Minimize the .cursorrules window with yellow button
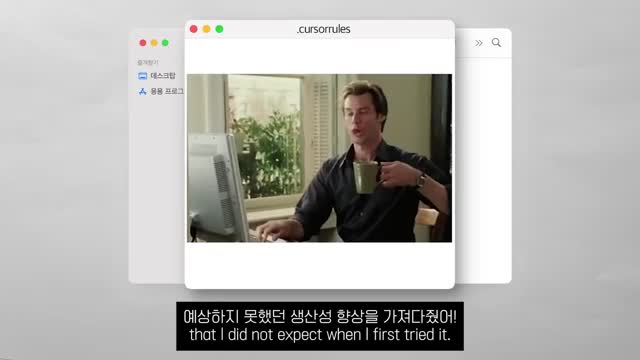Image resolution: width=640 pixels, height=360 pixels. pyautogui.click(x=207, y=29)
